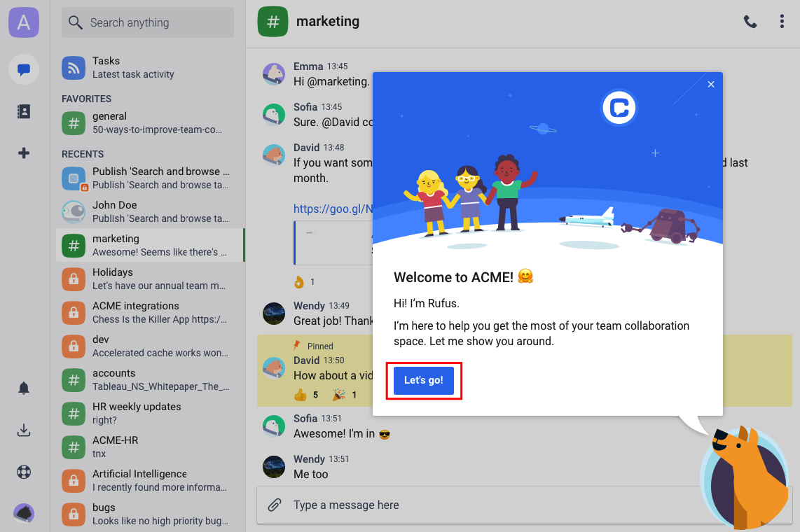Click the magnifier icon in search box

pos(76,22)
